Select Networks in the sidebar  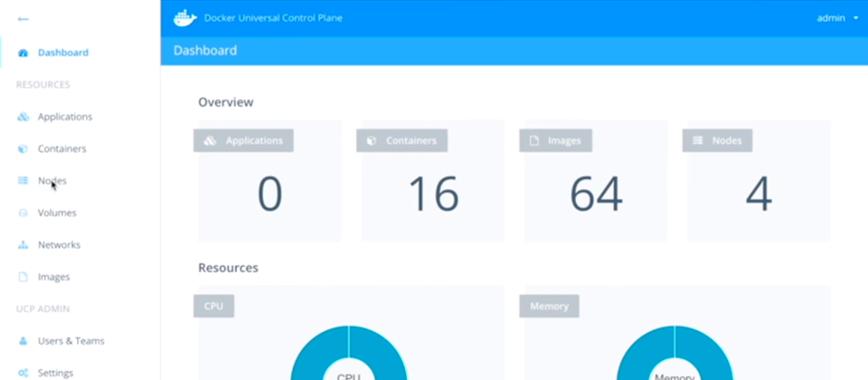(59, 245)
